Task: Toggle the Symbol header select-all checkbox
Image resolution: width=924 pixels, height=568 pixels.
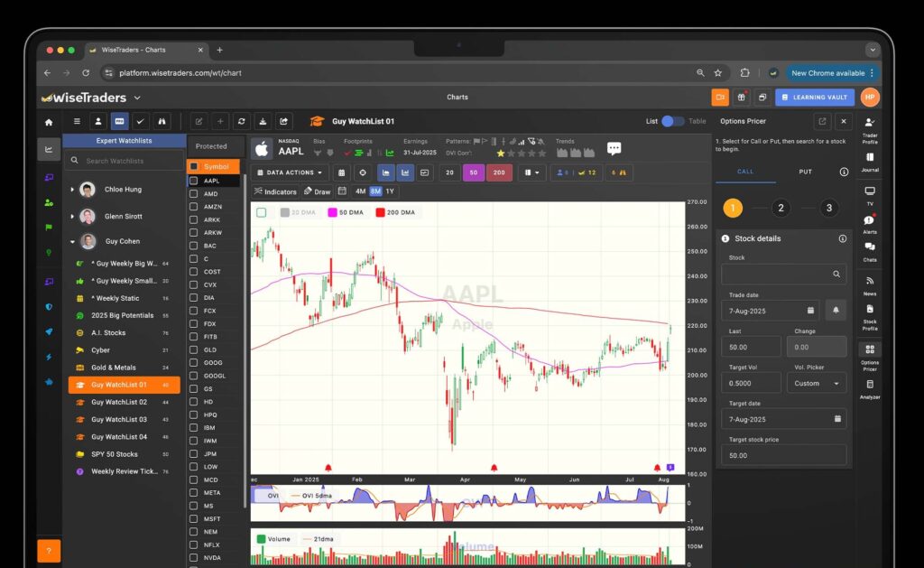Action: [194, 166]
